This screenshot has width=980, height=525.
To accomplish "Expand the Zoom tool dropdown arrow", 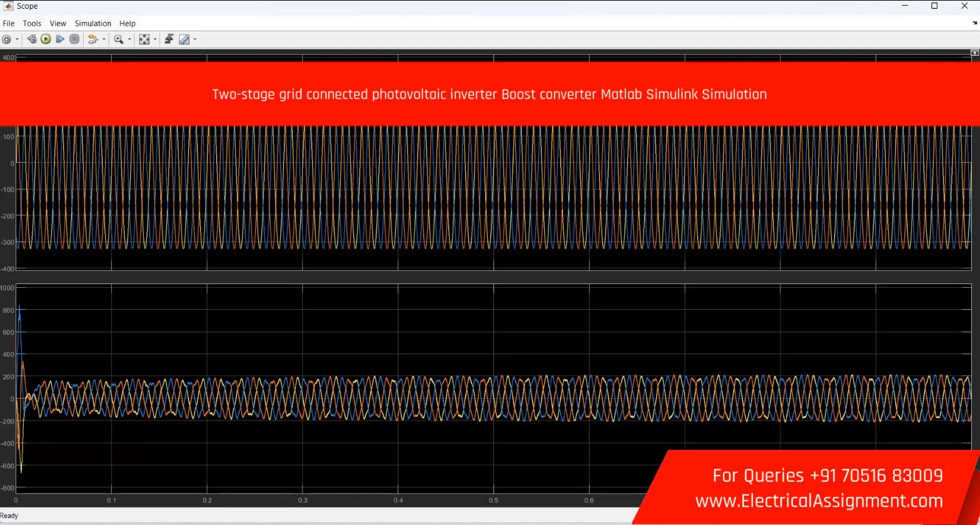I will click(129, 39).
